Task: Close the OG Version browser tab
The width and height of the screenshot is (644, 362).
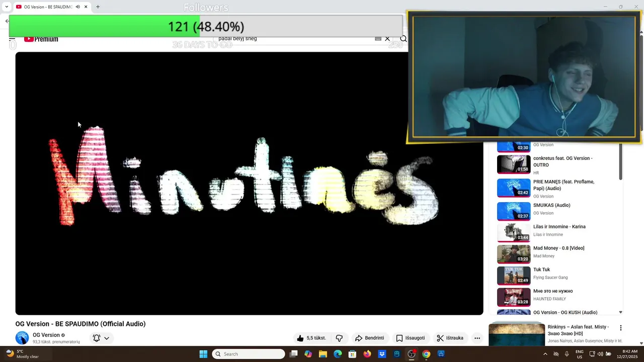Action: (86, 7)
